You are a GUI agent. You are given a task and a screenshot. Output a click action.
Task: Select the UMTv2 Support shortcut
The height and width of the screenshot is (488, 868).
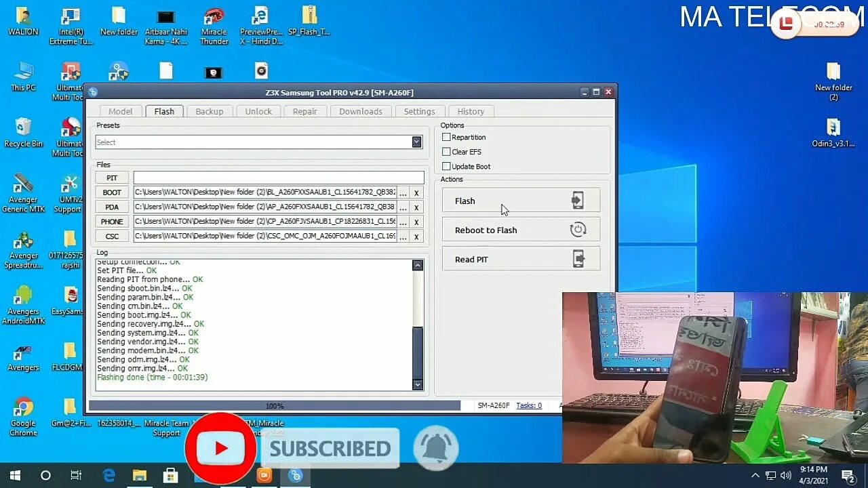tap(69, 194)
